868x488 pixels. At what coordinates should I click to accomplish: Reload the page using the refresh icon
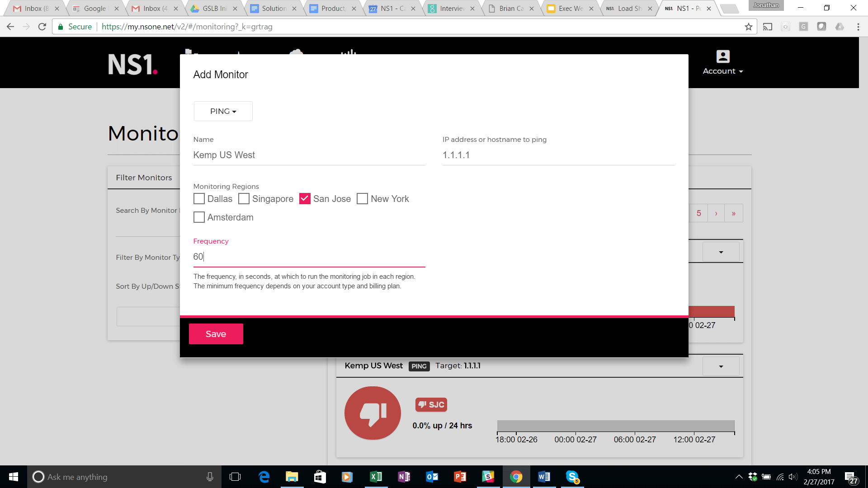point(42,27)
